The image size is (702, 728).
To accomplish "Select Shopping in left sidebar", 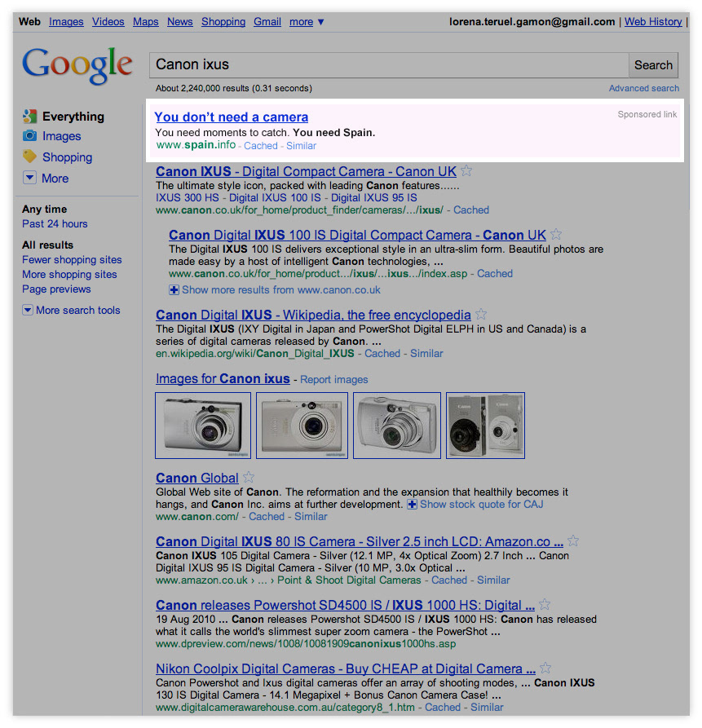I will tap(68, 157).
